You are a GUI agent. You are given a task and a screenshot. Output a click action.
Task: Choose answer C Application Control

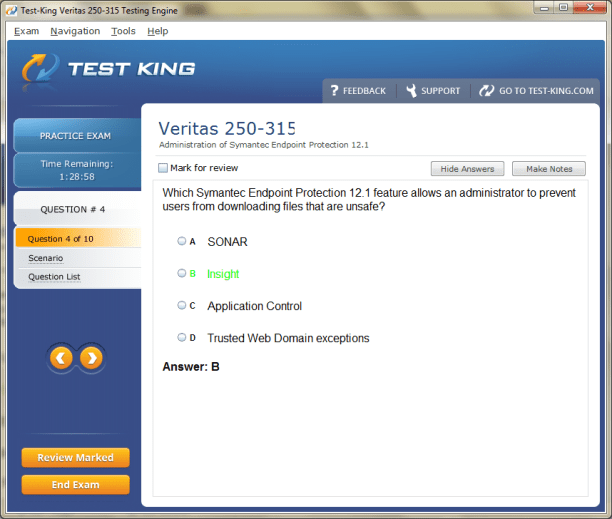181,305
